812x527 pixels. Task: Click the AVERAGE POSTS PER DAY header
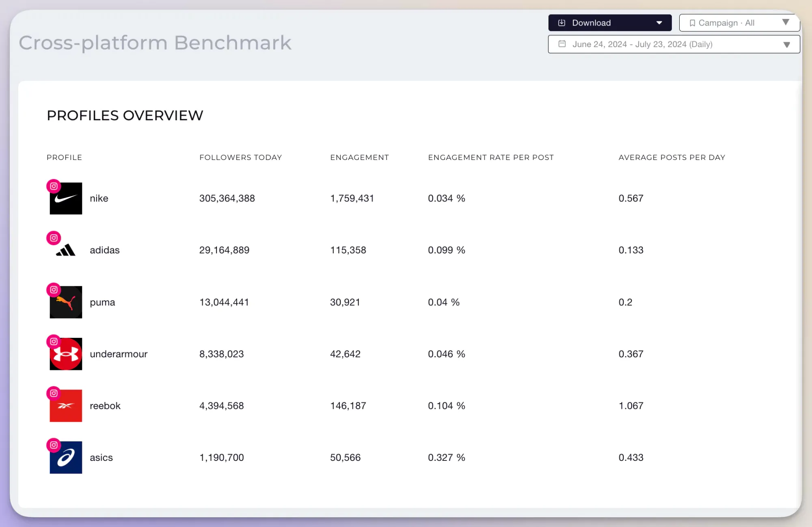[672, 158]
